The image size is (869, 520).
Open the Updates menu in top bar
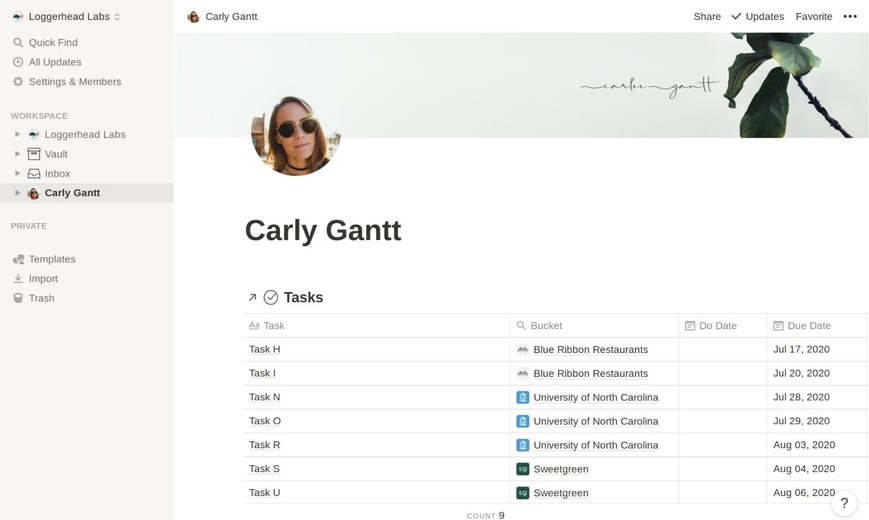758,17
